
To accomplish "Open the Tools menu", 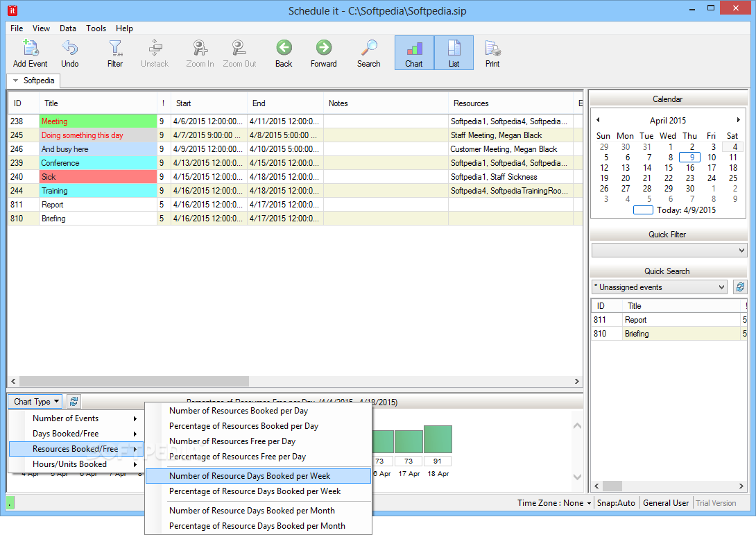I will [x=96, y=28].
